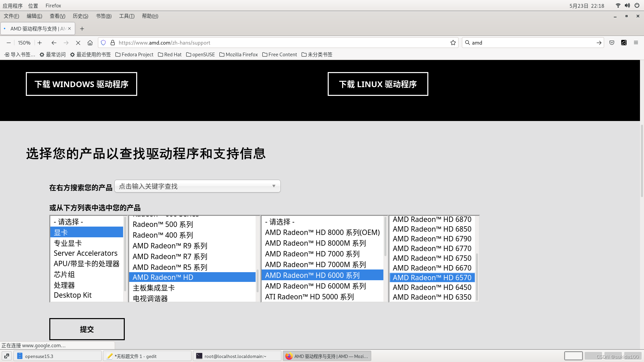Screen dimensions: 644x362
Task: Close the AMD support tab
Action: 69,28
